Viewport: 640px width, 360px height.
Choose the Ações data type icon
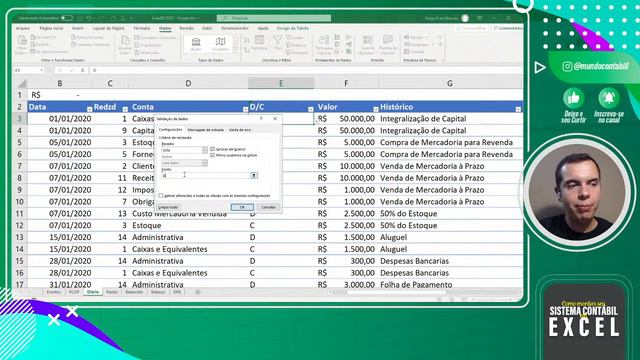196,43
